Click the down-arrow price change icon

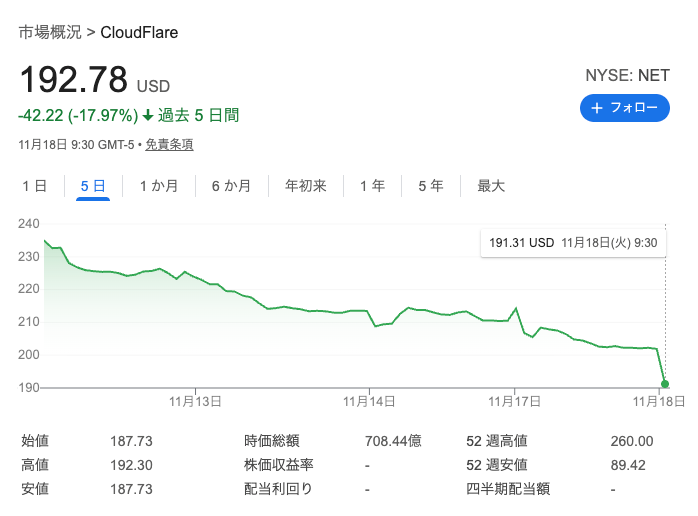(x=148, y=116)
